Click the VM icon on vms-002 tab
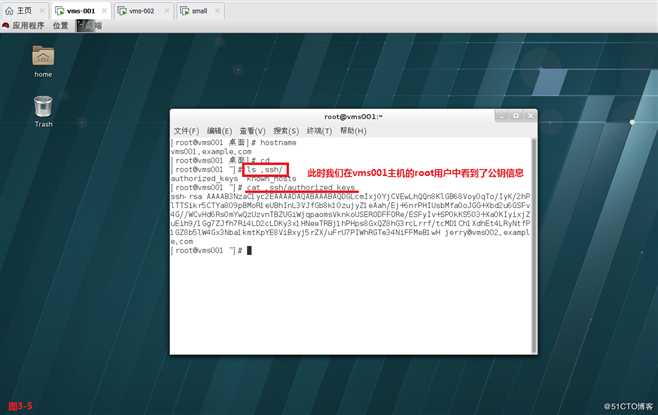Image resolution: width=658 pixels, height=415 pixels. [x=122, y=11]
